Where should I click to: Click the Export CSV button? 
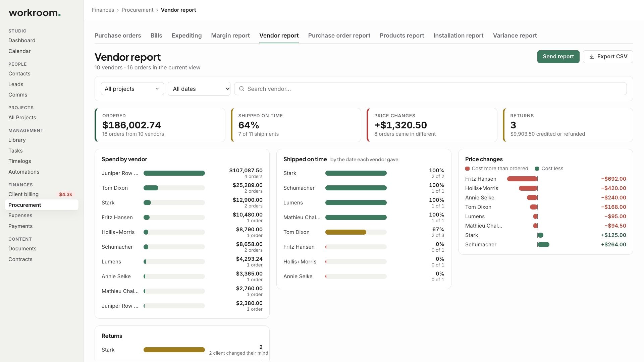coord(608,57)
